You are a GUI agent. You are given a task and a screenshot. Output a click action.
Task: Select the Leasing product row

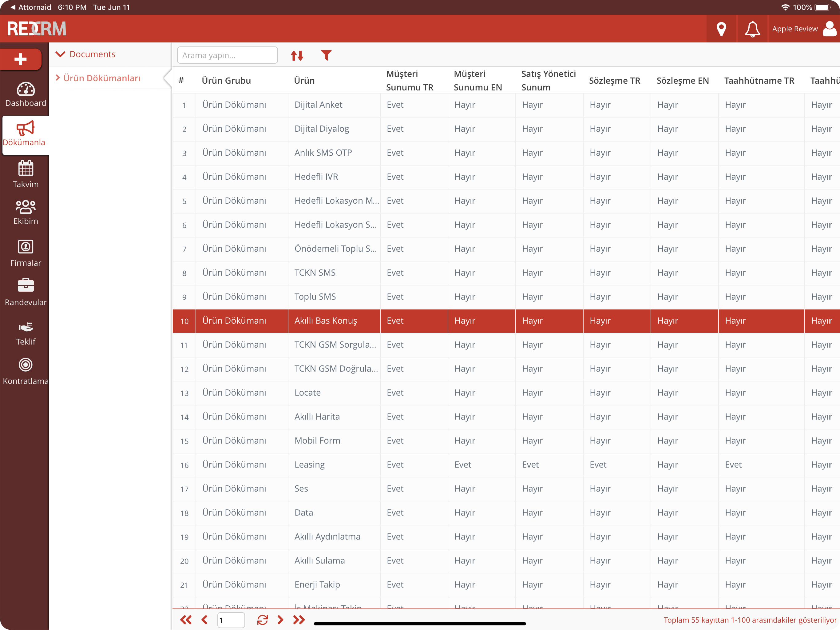(506, 465)
